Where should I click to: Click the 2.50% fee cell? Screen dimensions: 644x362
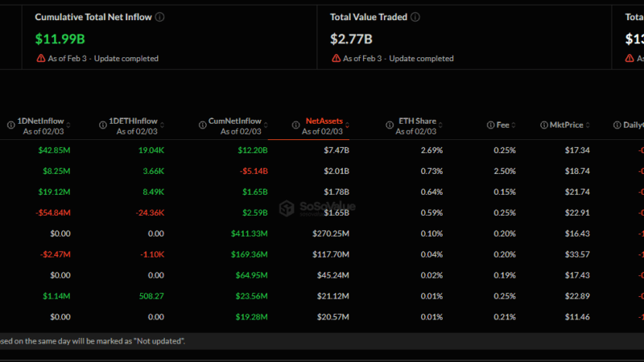[505, 171]
